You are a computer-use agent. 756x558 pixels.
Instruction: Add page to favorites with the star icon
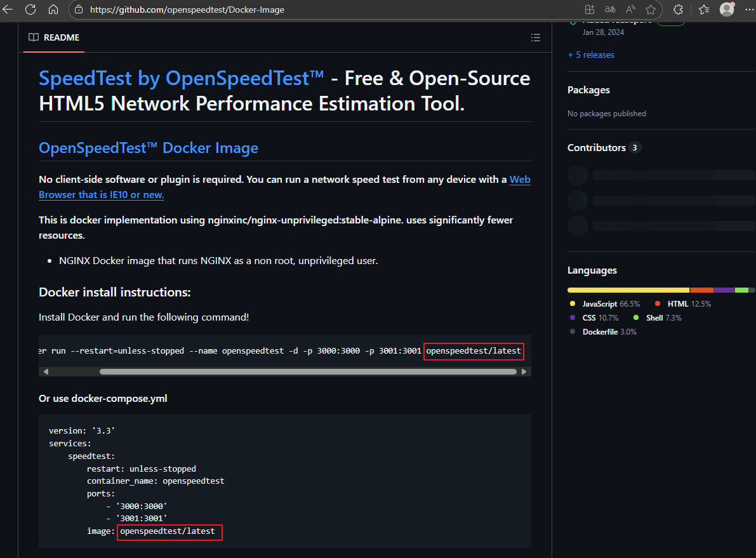coord(651,10)
